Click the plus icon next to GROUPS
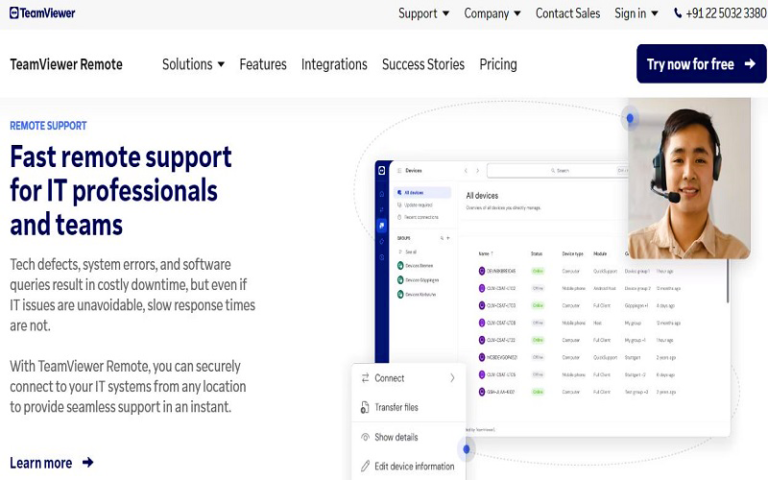This screenshot has width=768, height=480. coord(448,238)
